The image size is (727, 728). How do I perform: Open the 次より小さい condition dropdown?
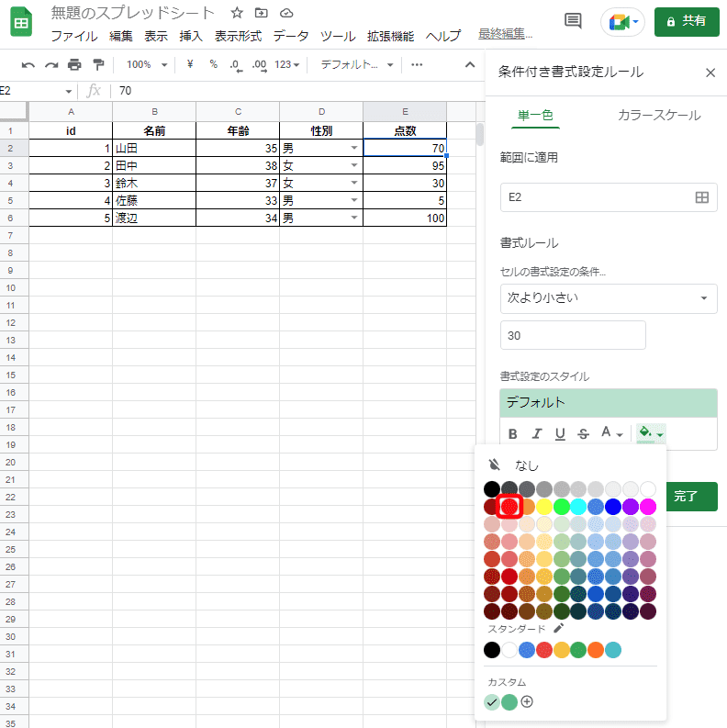[608, 298]
